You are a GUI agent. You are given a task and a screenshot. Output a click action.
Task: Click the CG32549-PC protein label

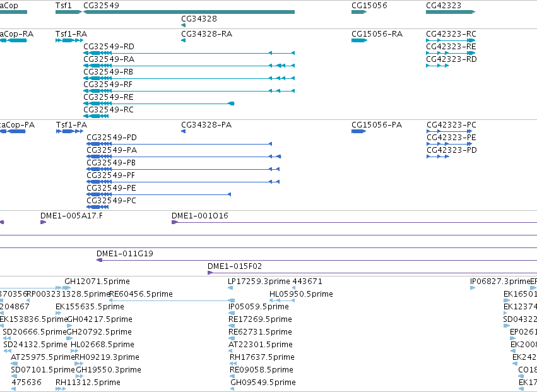pos(111,201)
